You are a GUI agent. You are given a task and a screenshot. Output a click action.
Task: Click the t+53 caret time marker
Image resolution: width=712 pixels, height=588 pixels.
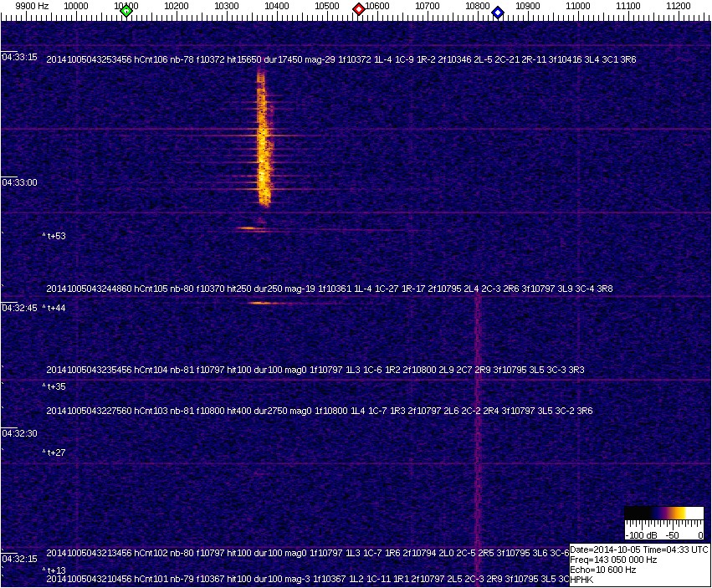pos(54,237)
